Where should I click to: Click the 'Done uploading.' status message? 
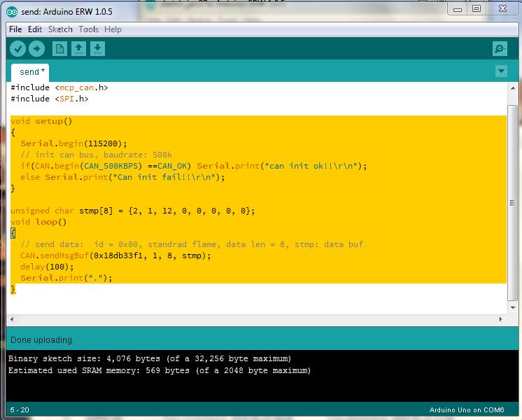(42, 340)
